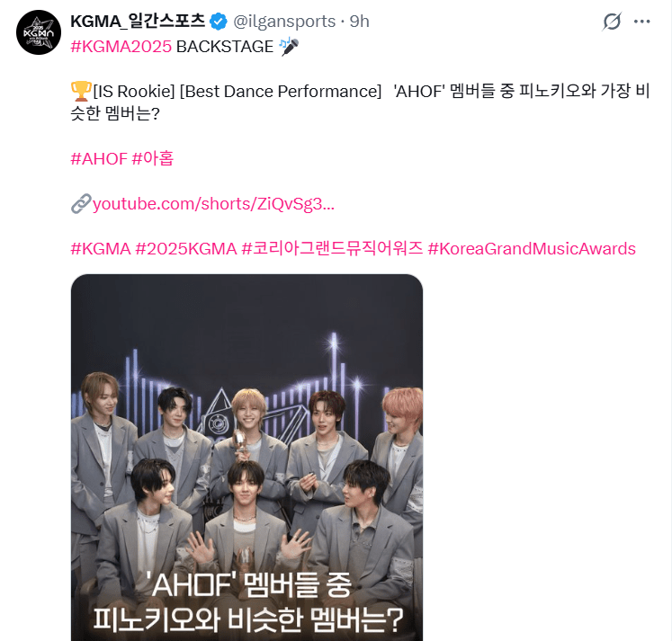Screen dimensions: 672x641
Task: Click the @ilgansports handle
Action: coord(284,22)
